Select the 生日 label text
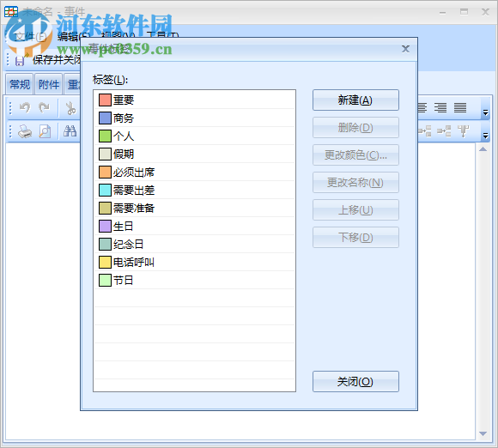This screenshot has height=448, width=498. (124, 227)
